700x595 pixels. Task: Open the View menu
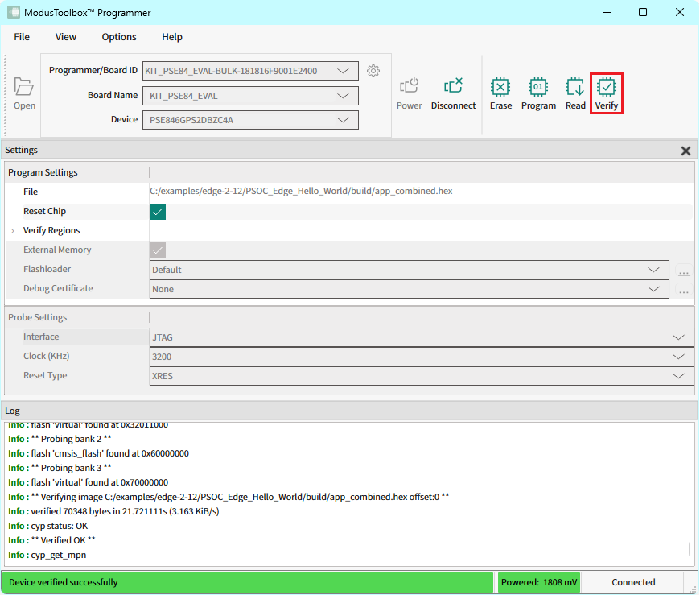point(66,37)
